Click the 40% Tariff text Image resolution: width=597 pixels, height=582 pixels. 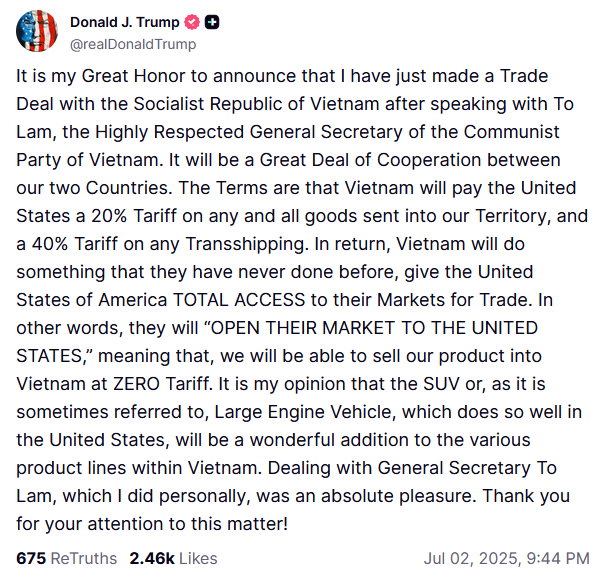(x=75, y=244)
